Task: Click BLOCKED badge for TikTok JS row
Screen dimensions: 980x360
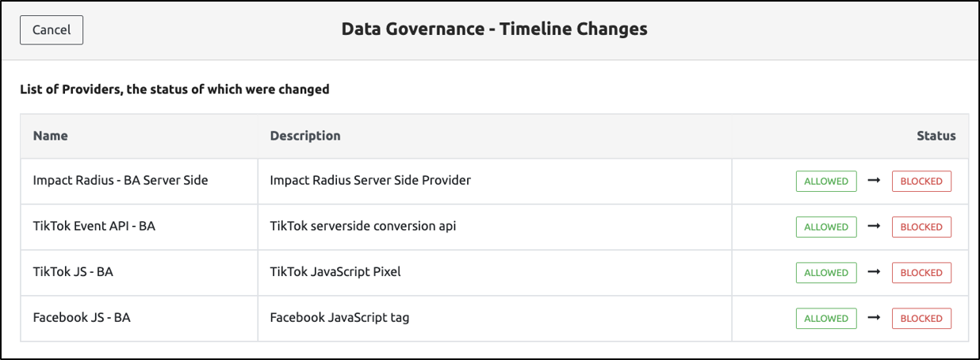Action: (x=921, y=273)
